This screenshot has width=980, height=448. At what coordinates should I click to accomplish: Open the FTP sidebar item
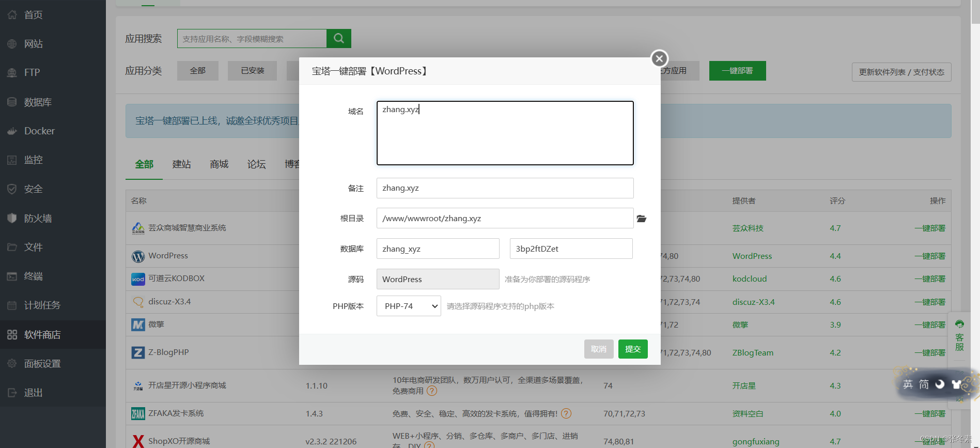coord(53,73)
